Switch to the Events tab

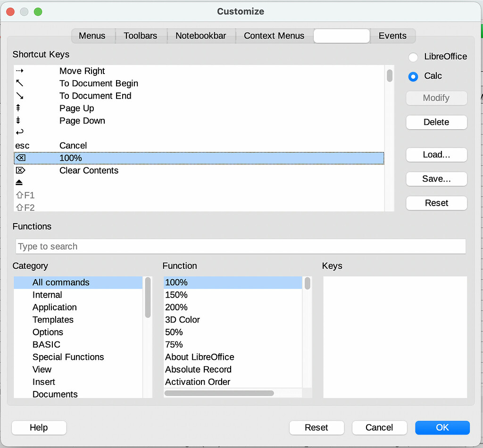392,35
